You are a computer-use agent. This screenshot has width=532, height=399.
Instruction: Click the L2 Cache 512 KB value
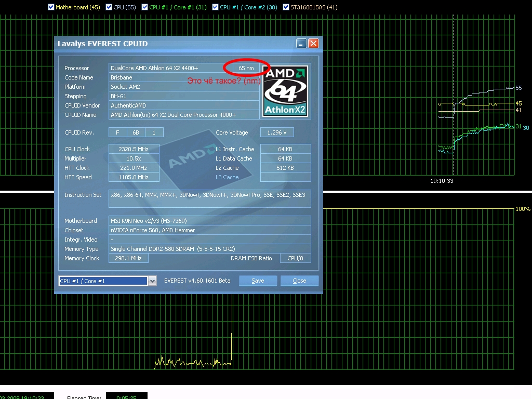(x=285, y=168)
